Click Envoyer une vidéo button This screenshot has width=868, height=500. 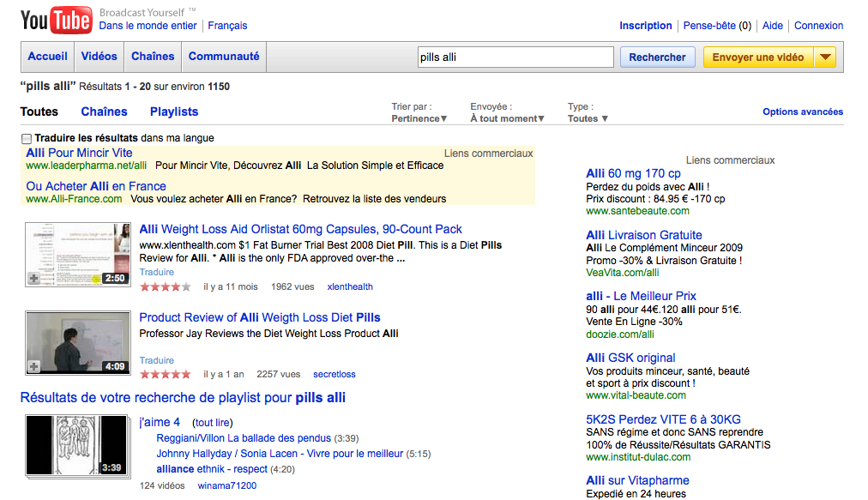757,57
